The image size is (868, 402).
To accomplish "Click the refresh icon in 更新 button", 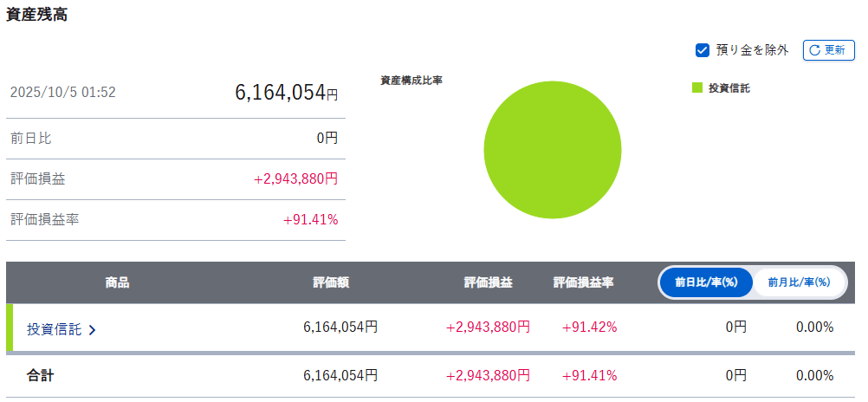I will tap(814, 50).
